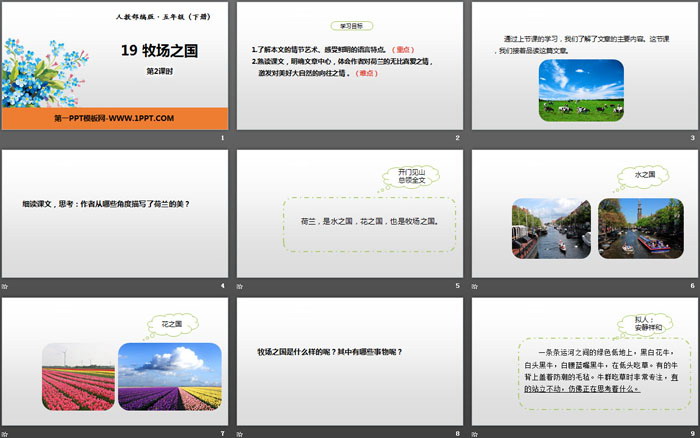Click animation star icon under slide 9
The image size is (700, 438).
[475, 434]
